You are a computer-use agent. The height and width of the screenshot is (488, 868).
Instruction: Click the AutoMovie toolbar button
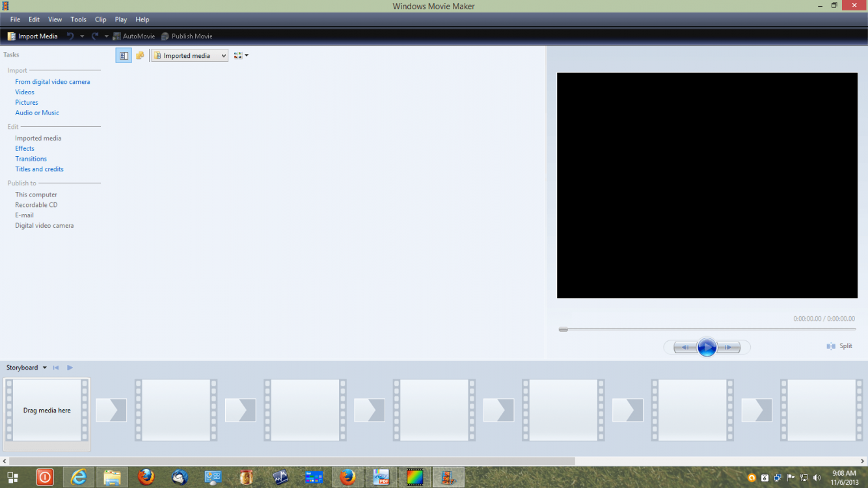[x=134, y=36]
